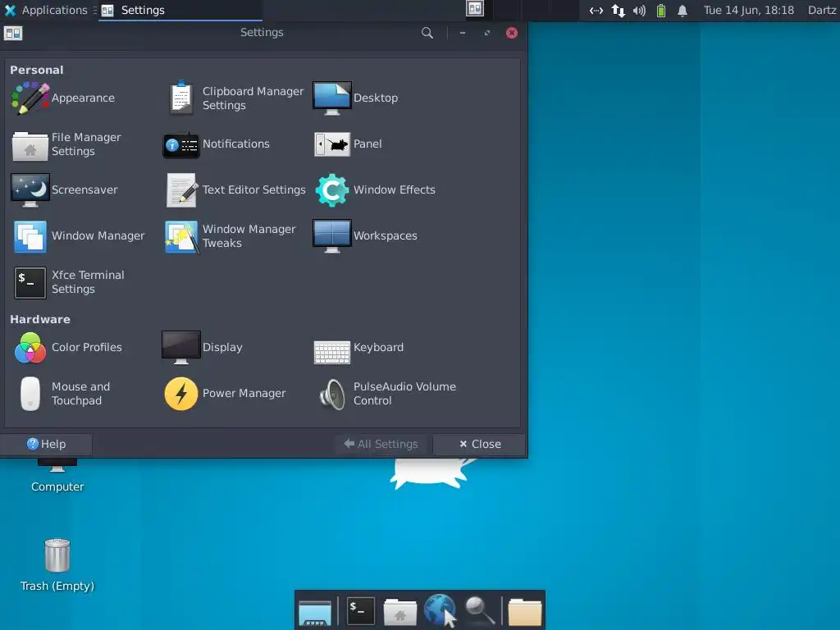
Task: Open Xfce Terminal Settings
Action: coord(70,282)
